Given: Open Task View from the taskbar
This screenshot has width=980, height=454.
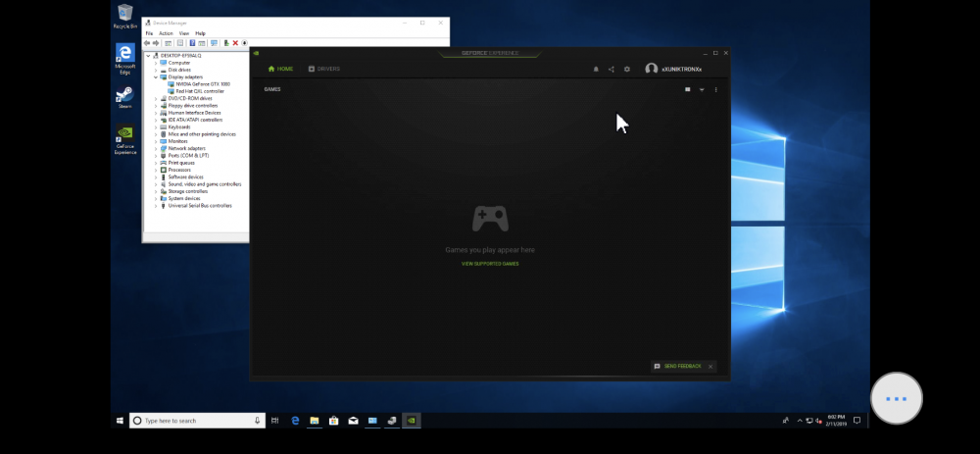Looking at the screenshot, I should tap(275, 421).
